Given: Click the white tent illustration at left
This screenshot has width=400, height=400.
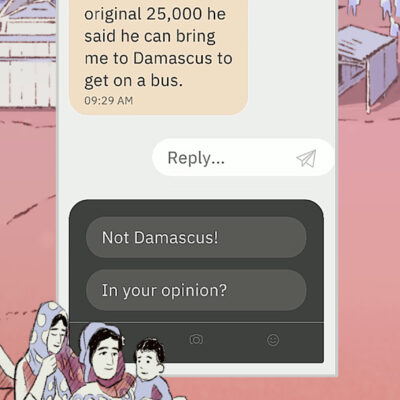Looking at the screenshot, I should point(28,55).
